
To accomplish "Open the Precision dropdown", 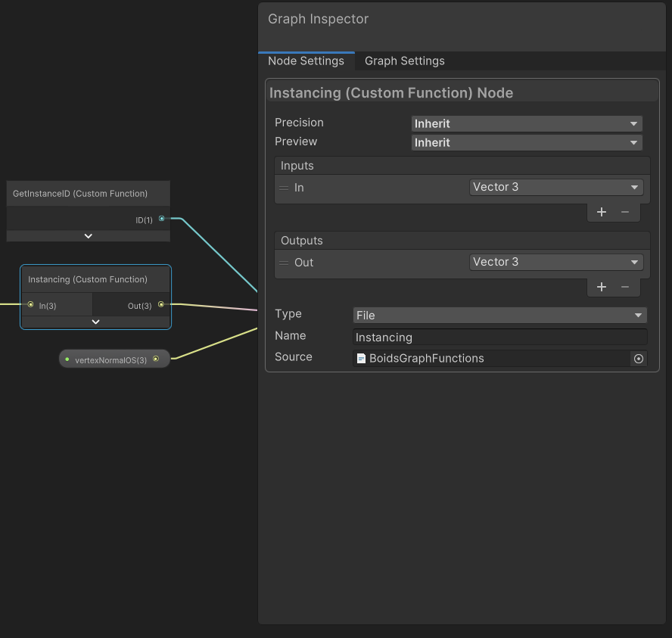I will coord(527,123).
